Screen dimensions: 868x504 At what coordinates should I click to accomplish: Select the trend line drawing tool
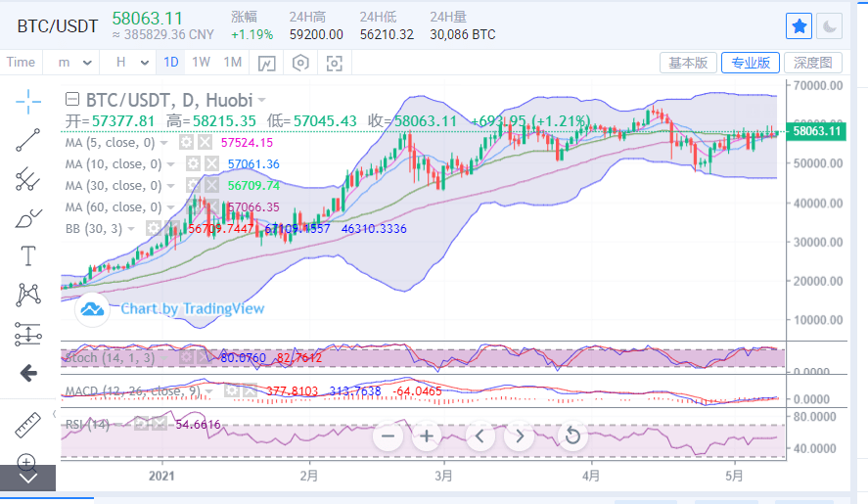pyautogui.click(x=27, y=140)
